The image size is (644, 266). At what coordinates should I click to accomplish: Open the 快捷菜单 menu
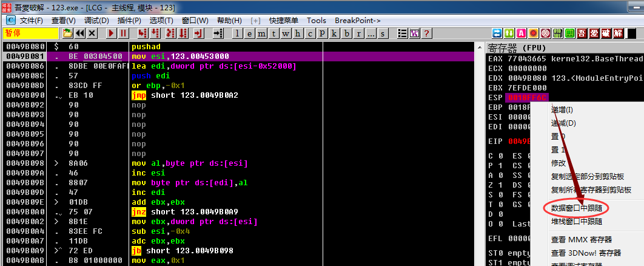coord(283,21)
